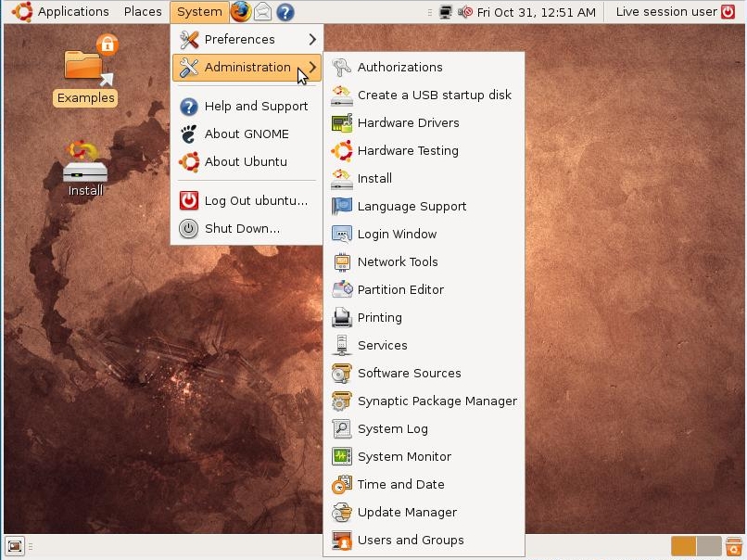Switch to second gray workspace
The height and width of the screenshot is (560, 747).
[709, 546]
